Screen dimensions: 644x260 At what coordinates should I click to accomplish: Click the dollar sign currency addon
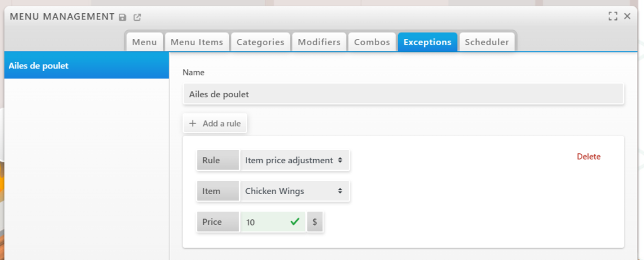(x=314, y=222)
